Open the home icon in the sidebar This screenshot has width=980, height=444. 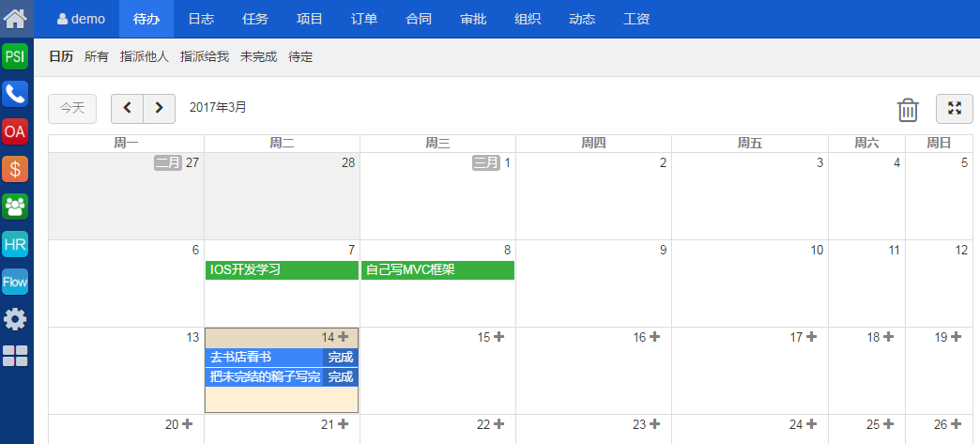click(15, 18)
